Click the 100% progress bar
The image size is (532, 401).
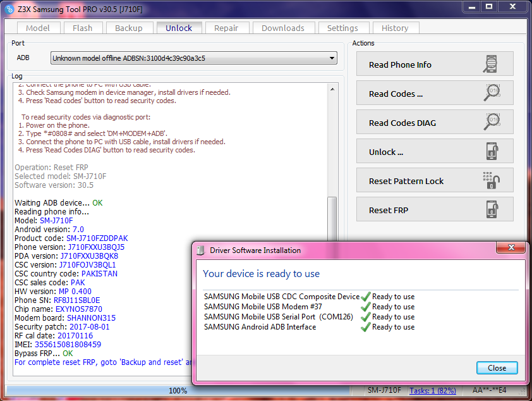[178, 391]
